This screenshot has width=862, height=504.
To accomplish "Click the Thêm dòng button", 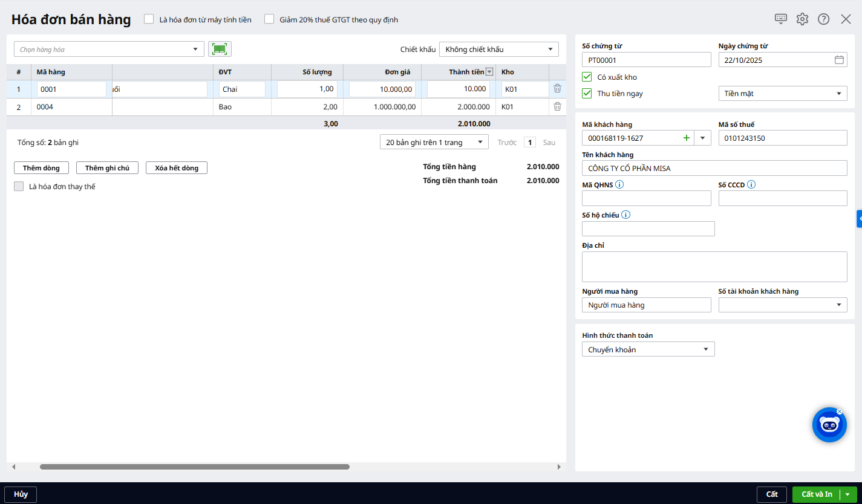I will (x=41, y=168).
